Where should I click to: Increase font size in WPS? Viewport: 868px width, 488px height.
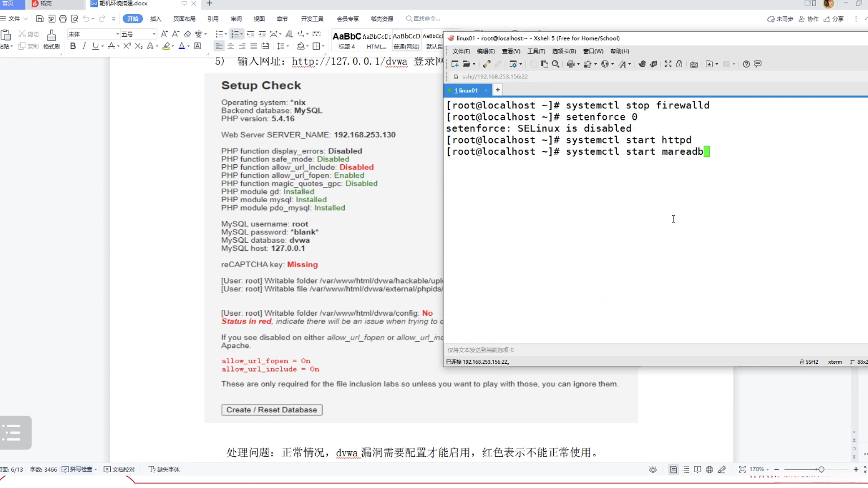coord(164,34)
